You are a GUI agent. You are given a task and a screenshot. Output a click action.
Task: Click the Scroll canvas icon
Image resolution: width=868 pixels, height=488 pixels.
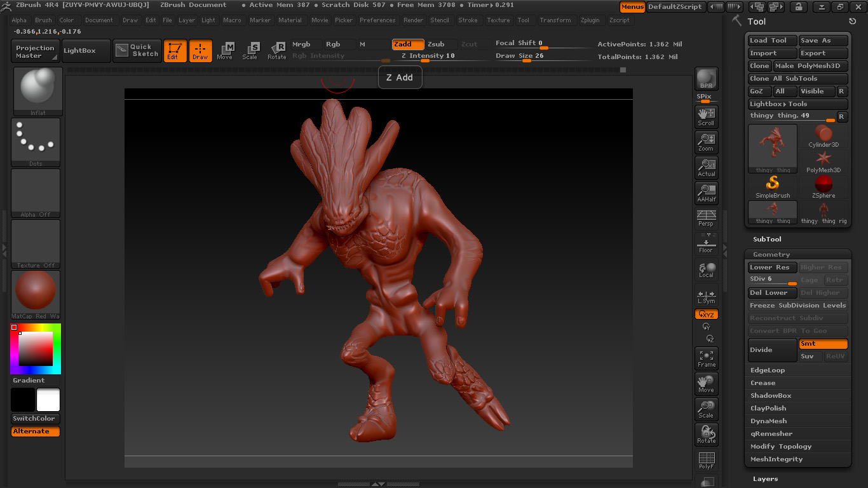point(706,116)
